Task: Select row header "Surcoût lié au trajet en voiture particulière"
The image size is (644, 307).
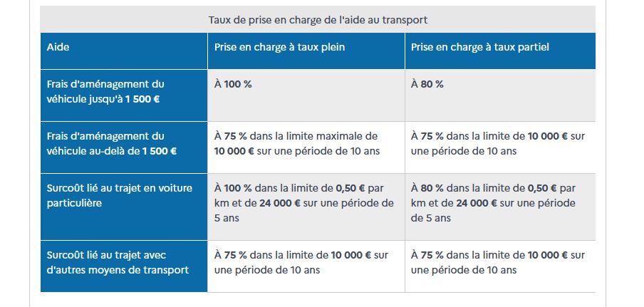Action: point(105,195)
